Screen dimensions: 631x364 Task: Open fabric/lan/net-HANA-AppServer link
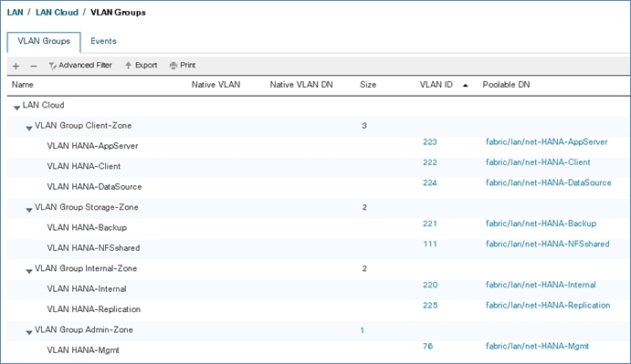tap(546, 142)
